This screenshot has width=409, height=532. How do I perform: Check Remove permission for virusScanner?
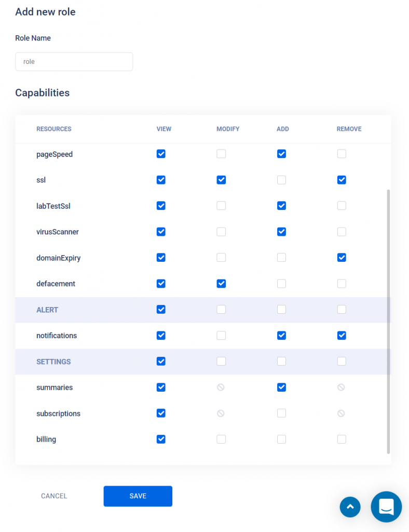tap(342, 232)
